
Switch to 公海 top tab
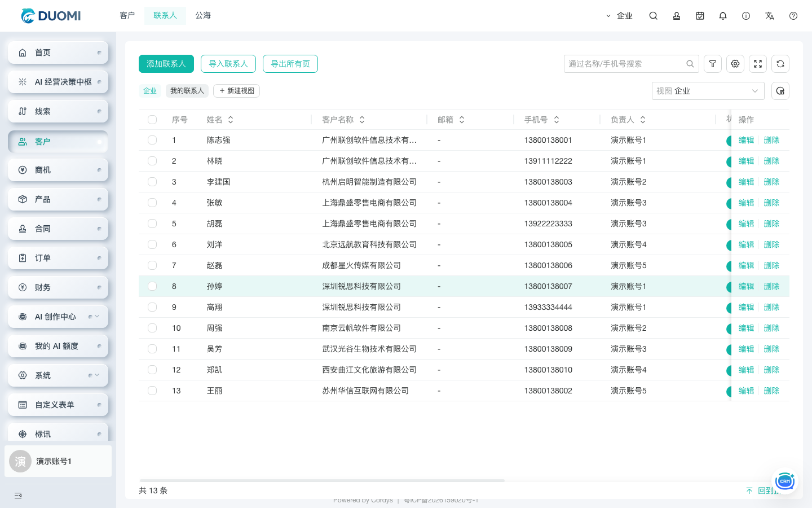(203, 16)
